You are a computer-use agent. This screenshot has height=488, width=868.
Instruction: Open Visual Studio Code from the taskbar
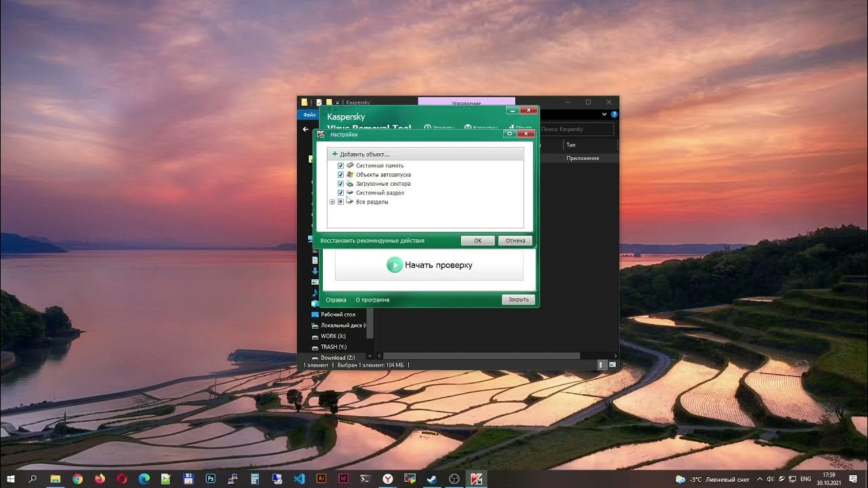click(299, 479)
